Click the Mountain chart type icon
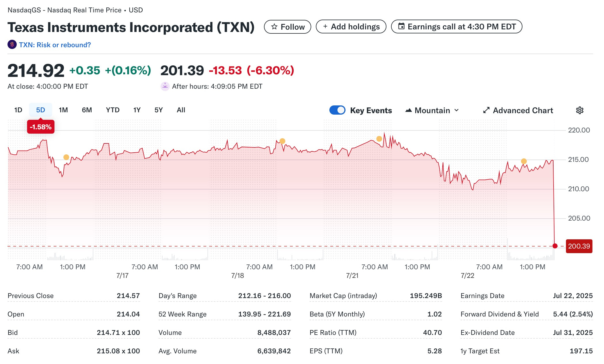 click(x=408, y=110)
